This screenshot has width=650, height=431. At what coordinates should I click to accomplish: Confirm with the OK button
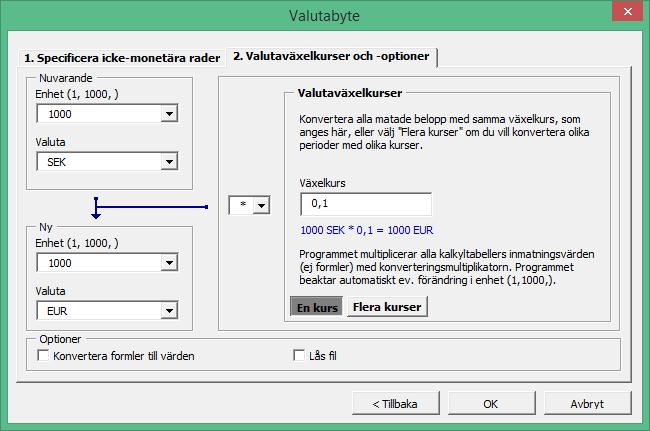491,404
